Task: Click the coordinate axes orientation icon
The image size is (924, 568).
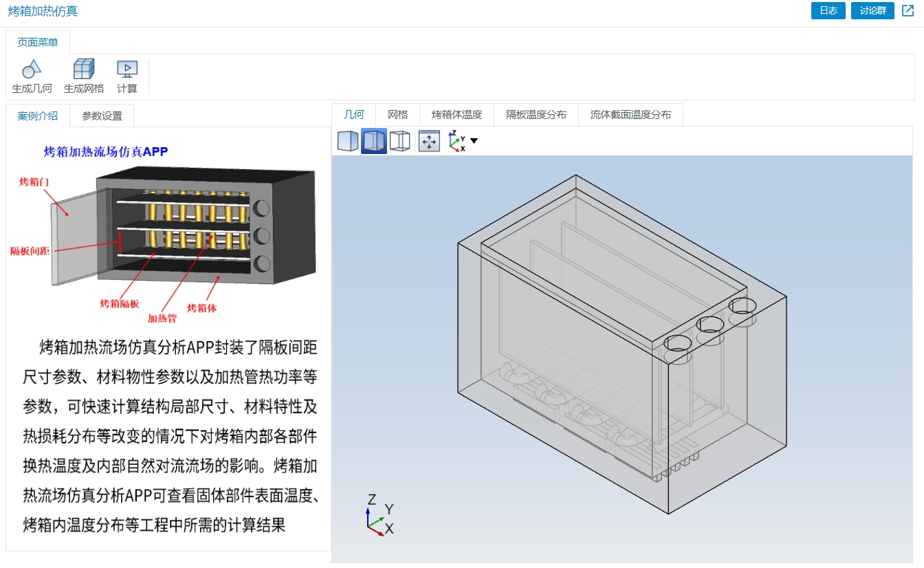Action: click(x=456, y=140)
